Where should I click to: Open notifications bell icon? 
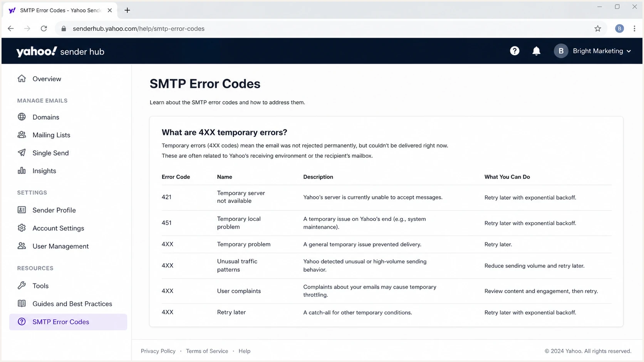tap(536, 51)
